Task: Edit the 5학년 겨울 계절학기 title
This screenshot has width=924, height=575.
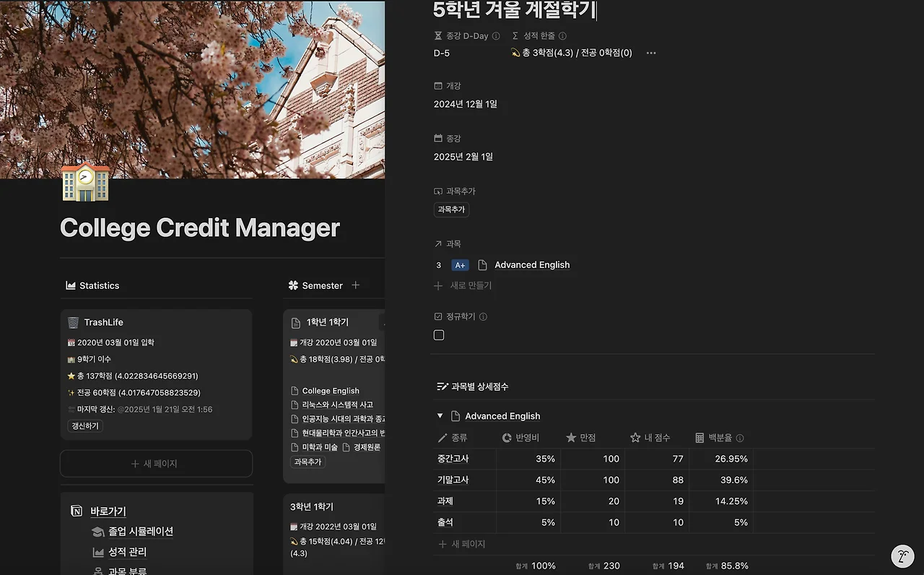Action: (514, 9)
